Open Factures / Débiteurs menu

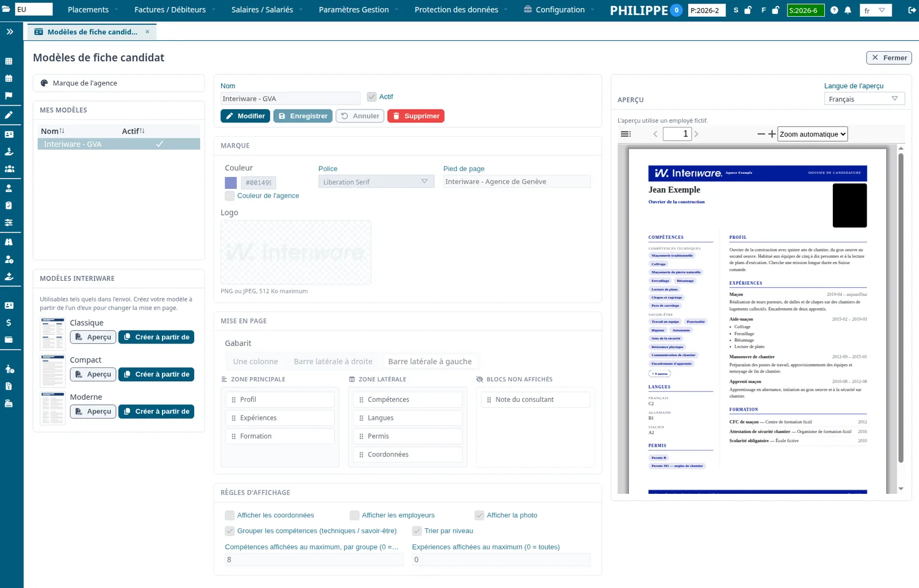(x=175, y=10)
